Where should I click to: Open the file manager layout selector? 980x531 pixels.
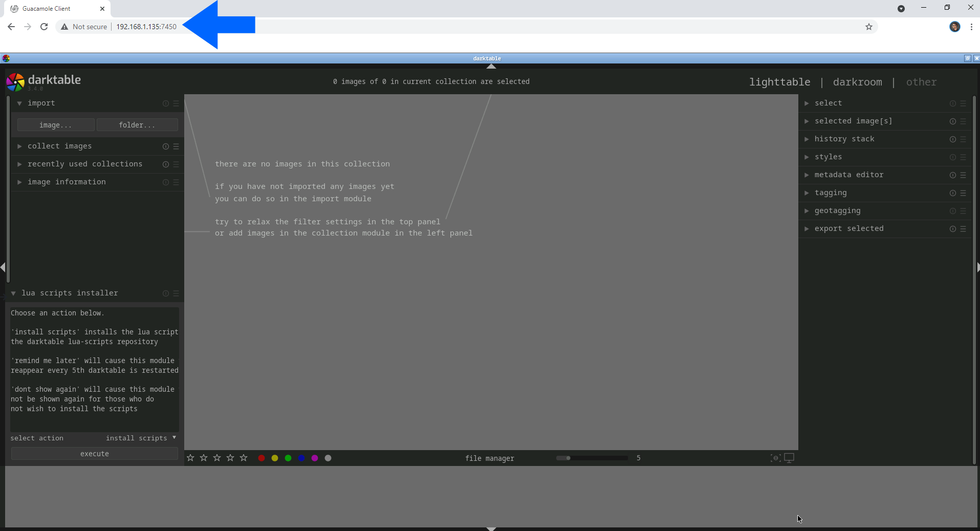point(490,458)
